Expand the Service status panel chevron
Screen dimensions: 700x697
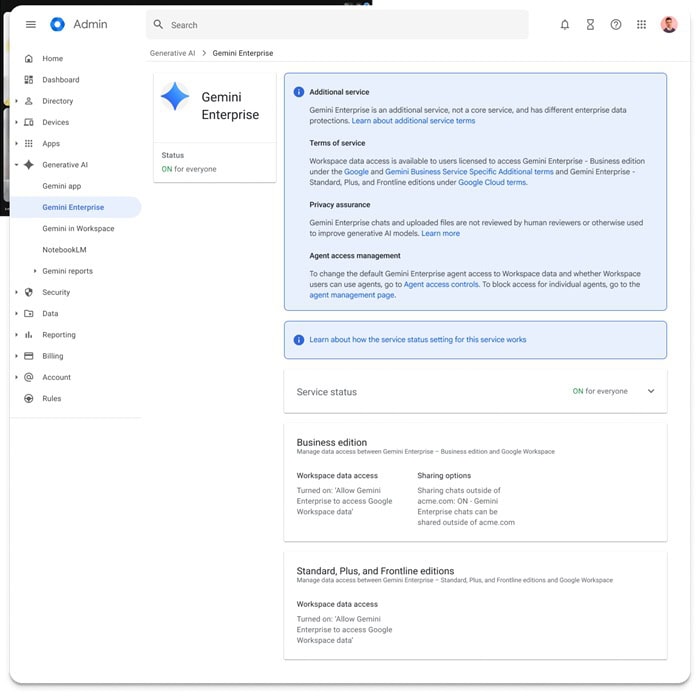click(651, 392)
